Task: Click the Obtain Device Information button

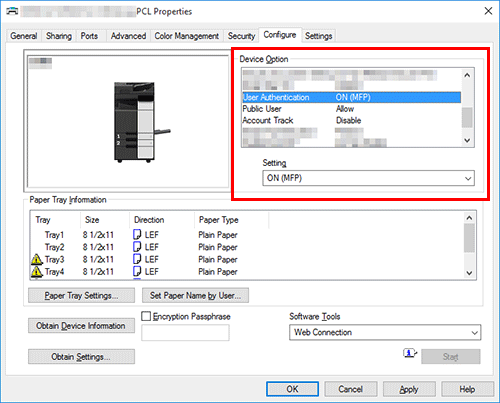Action: [x=81, y=326]
